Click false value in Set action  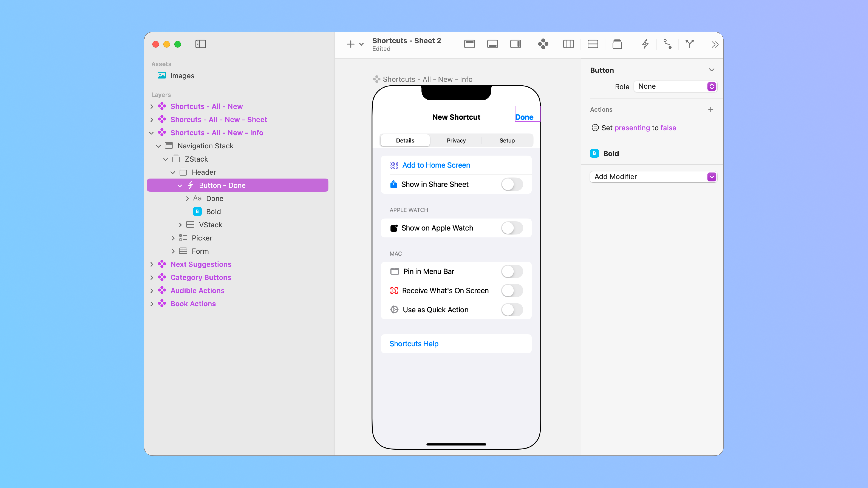coord(668,128)
